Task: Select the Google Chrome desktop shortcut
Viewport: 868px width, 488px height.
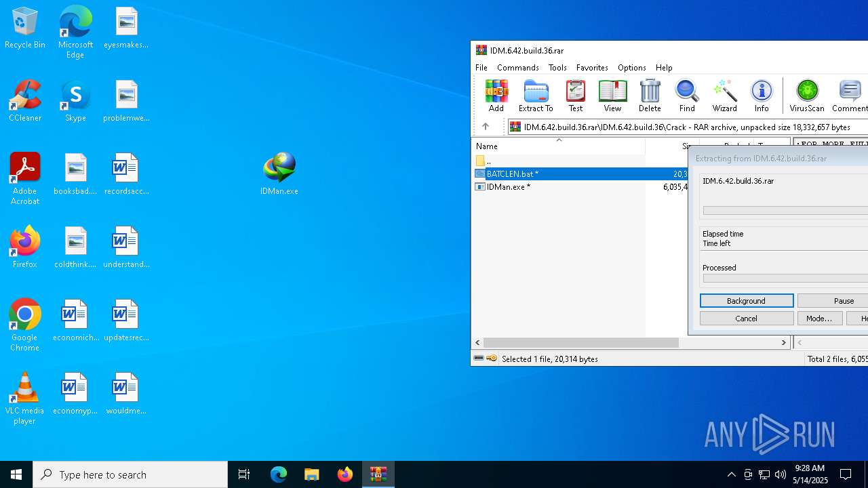Action: pos(25,325)
